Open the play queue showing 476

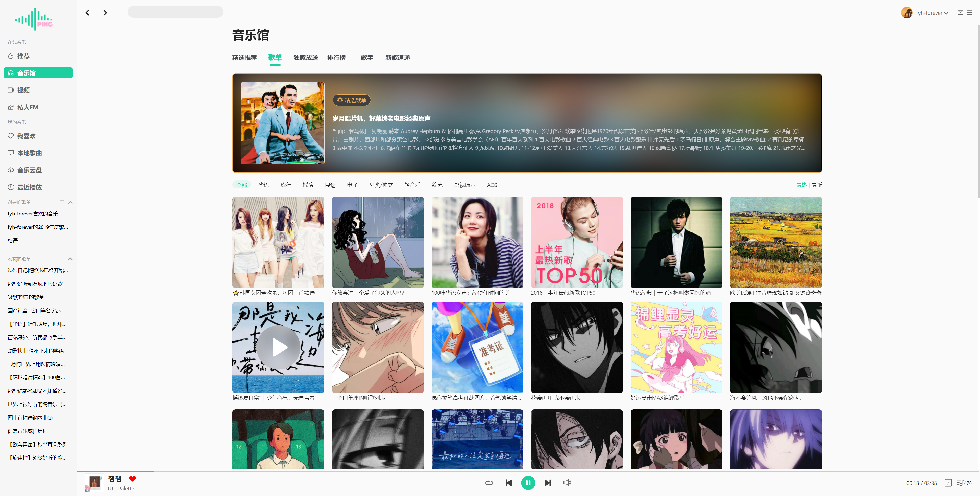964,483
